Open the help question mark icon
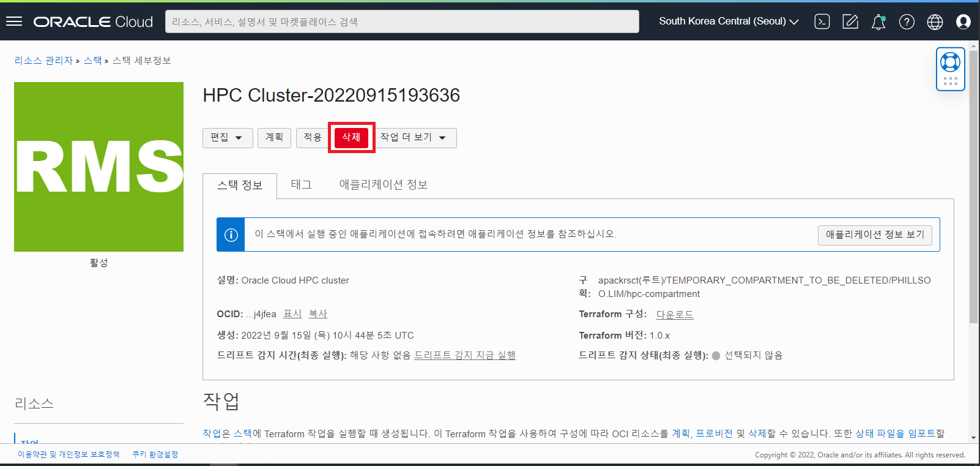This screenshot has height=466, width=980. click(x=907, y=21)
